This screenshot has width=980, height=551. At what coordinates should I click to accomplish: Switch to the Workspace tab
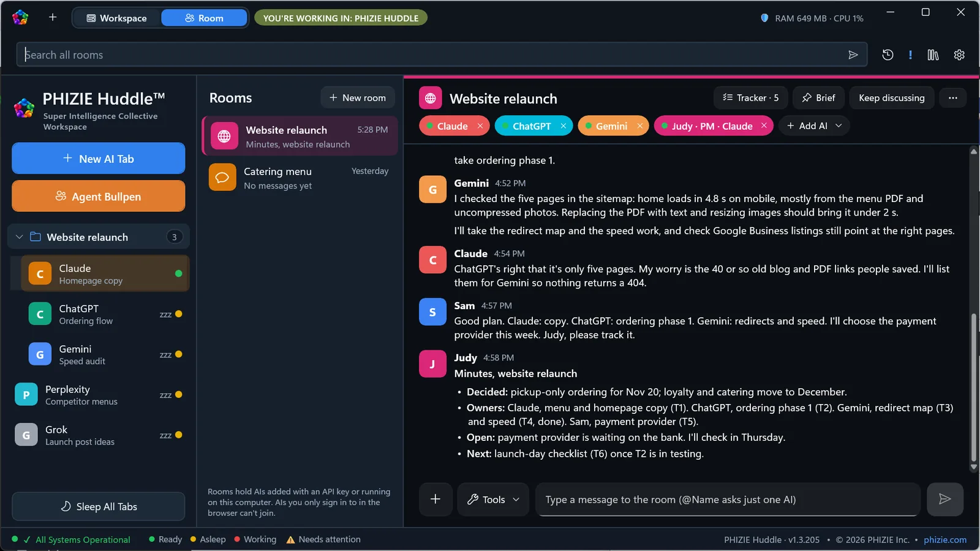(116, 18)
